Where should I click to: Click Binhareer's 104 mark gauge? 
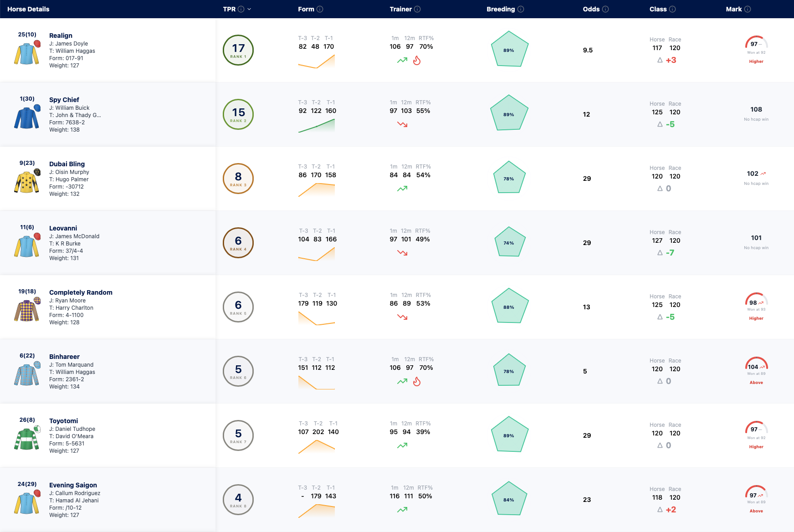[756, 364]
